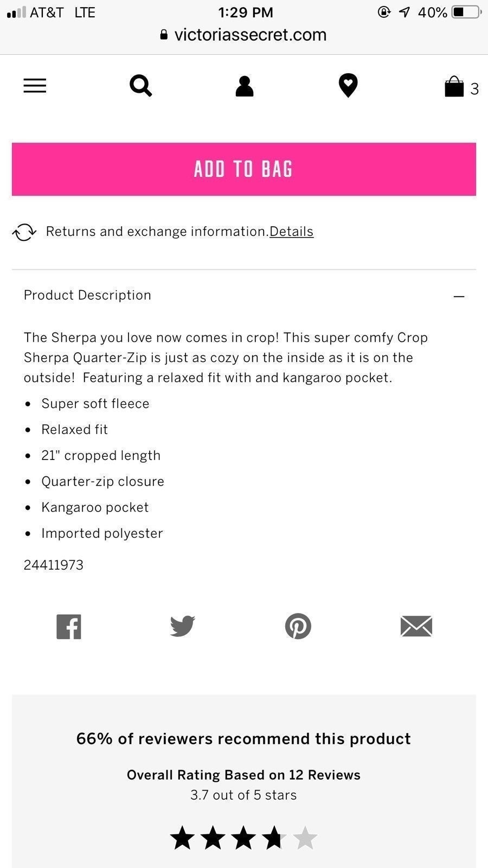Tap the bag item count 3

pos(474,89)
